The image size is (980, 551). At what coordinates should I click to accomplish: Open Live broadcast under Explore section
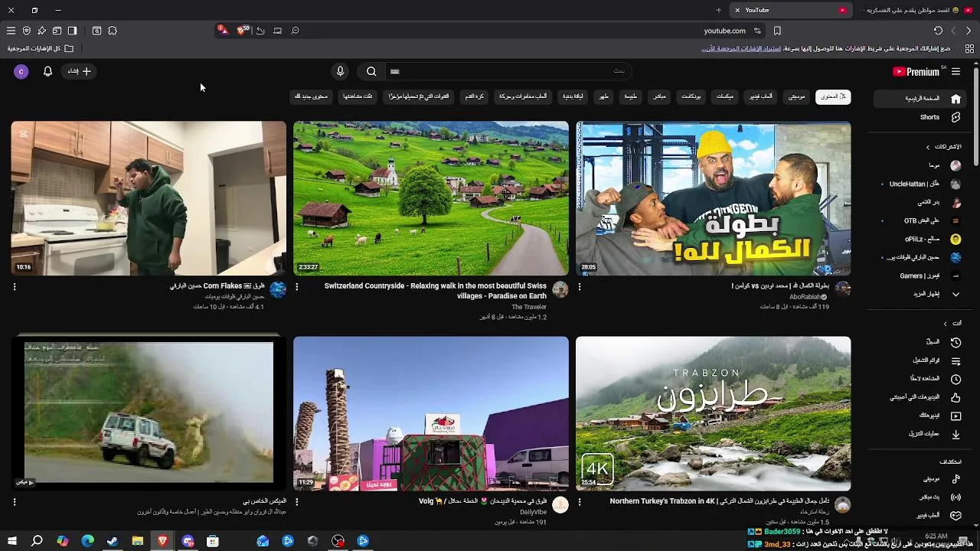[920, 497]
